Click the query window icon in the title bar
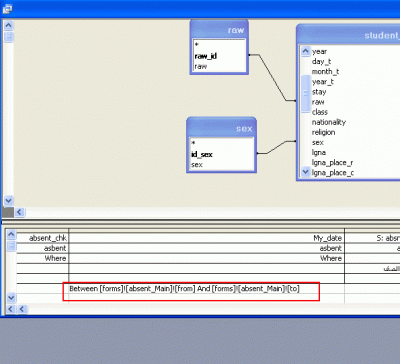Screen dimensions: 400x364 [7, 9]
